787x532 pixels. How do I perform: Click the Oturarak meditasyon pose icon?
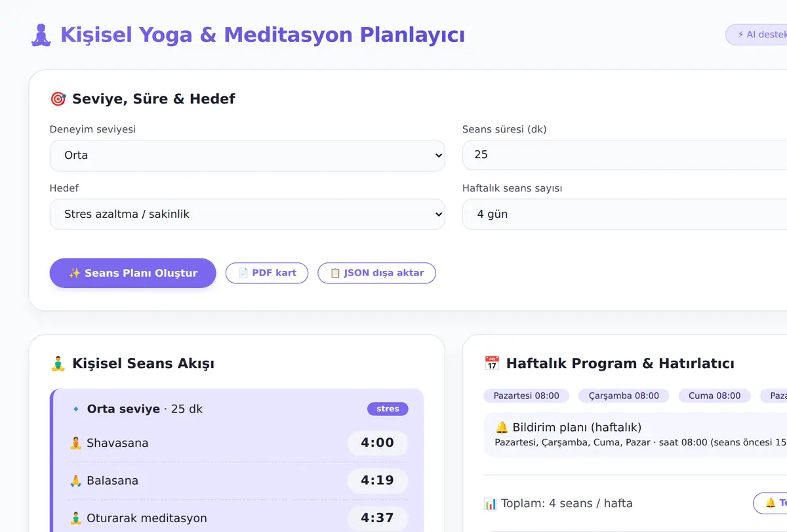(x=75, y=518)
